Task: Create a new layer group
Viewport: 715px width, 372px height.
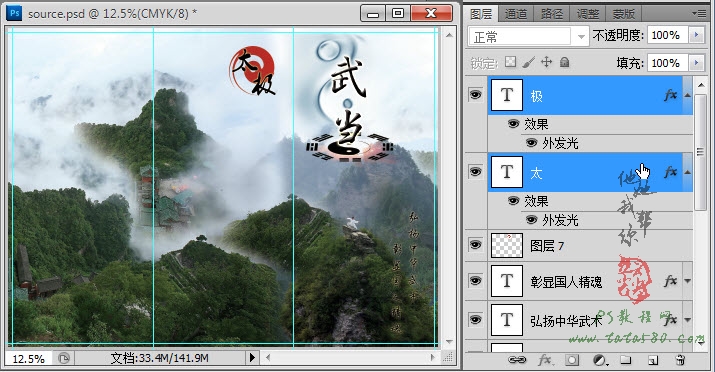Action: coord(626,360)
